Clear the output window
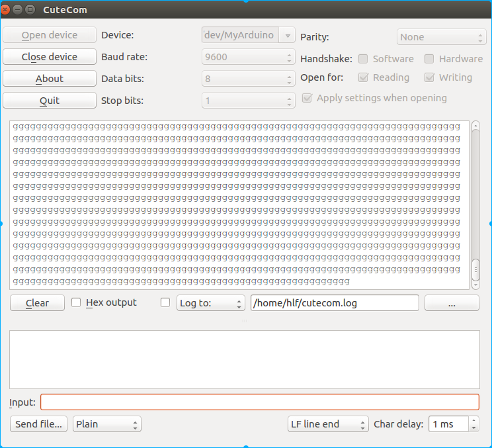The image size is (492, 448). 37,303
